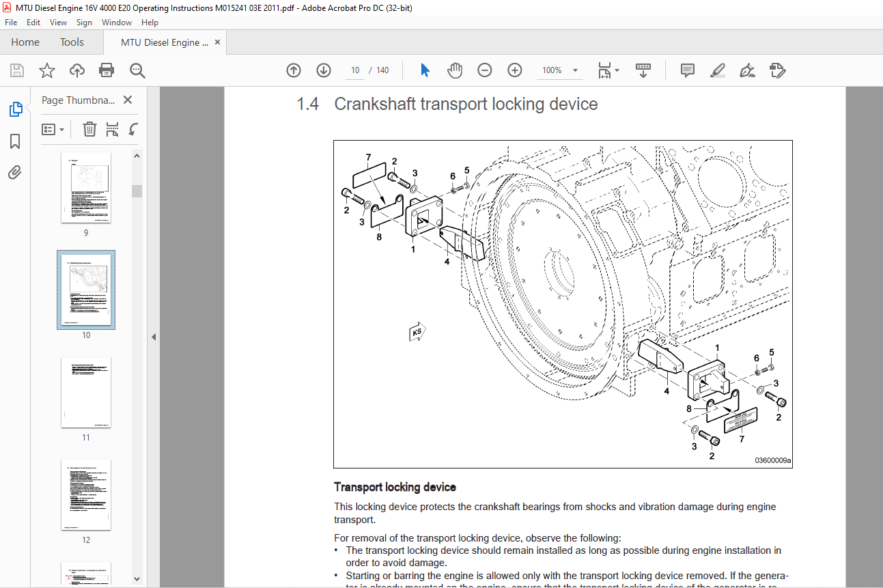
Task: Go to next page arrow
Action: tap(324, 70)
